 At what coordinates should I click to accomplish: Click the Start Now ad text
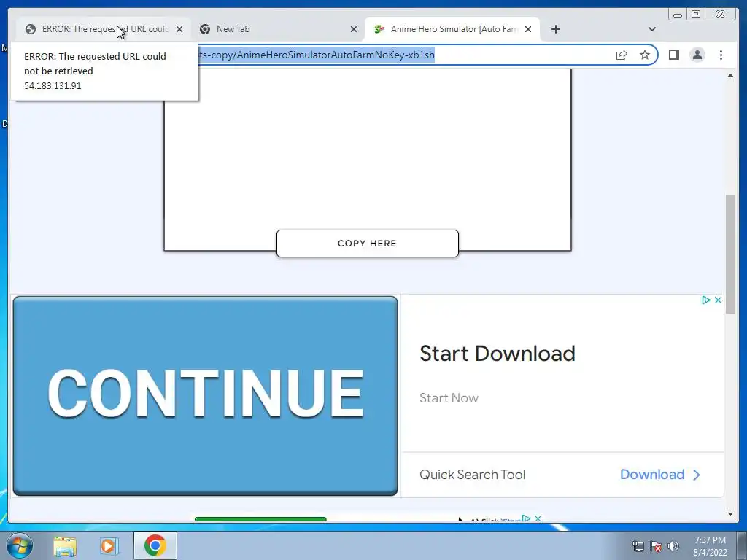tap(449, 398)
